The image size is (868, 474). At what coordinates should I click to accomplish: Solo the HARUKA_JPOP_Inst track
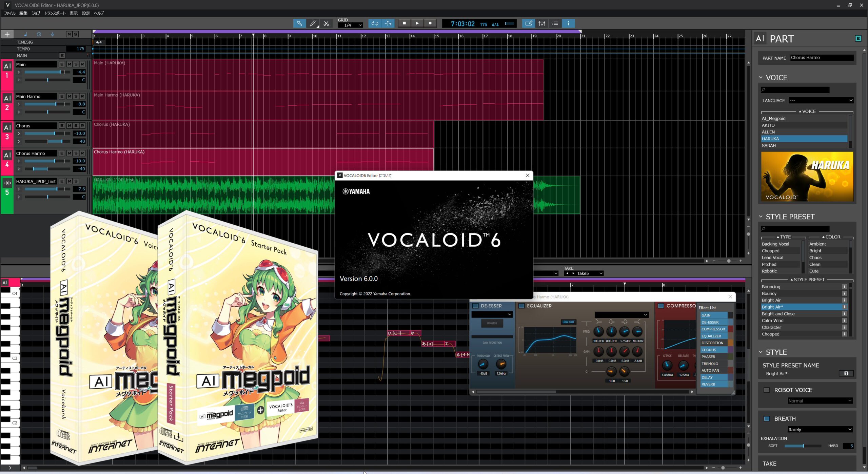click(x=76, y=181)
